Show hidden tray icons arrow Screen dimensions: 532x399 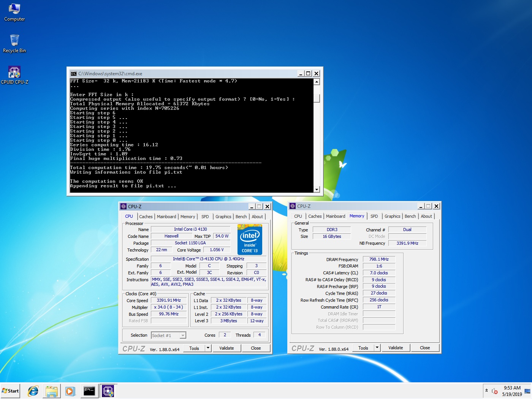[x=486, y=391]
